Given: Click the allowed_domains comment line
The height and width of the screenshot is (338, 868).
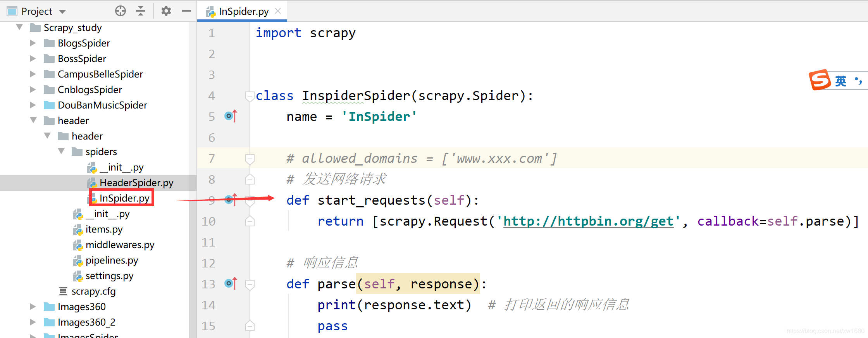Looking at the screenshot, I should point(422,159).
